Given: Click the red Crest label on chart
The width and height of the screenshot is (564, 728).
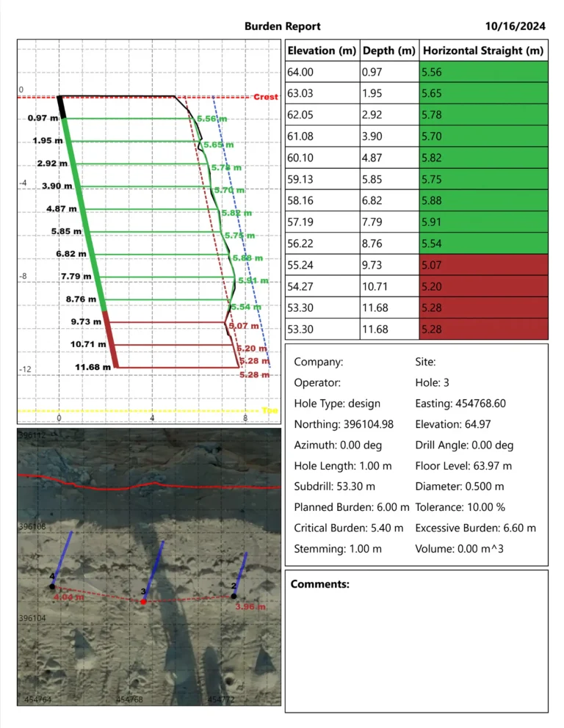Looking at the screenshot, I should coord(265,97).
